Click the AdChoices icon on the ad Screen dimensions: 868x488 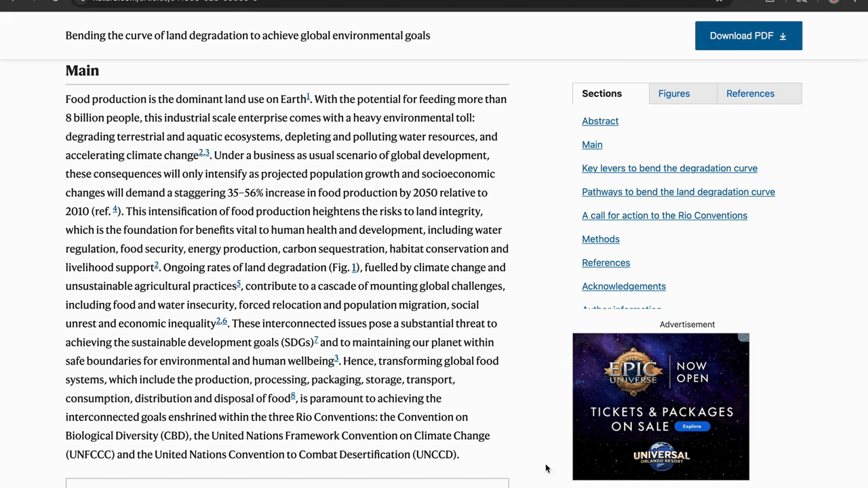click(744, 338)
